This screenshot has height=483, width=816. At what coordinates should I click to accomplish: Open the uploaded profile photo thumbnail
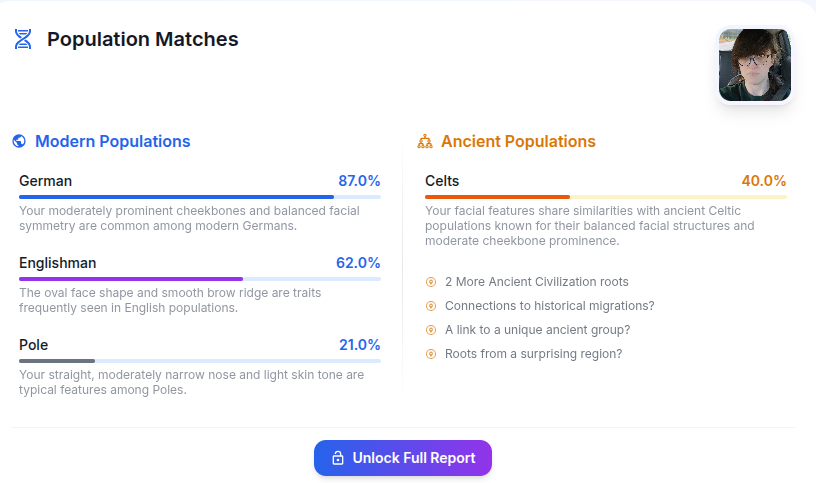(x=755, y=65)
